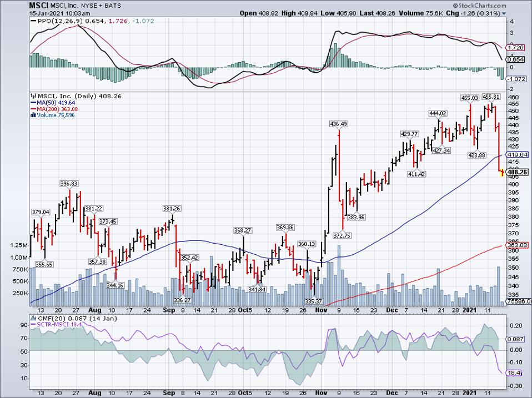Click the 0.654 flag on the PPO right axis
The width and height of the screenshot is (532, 398).
click(516, 59)
